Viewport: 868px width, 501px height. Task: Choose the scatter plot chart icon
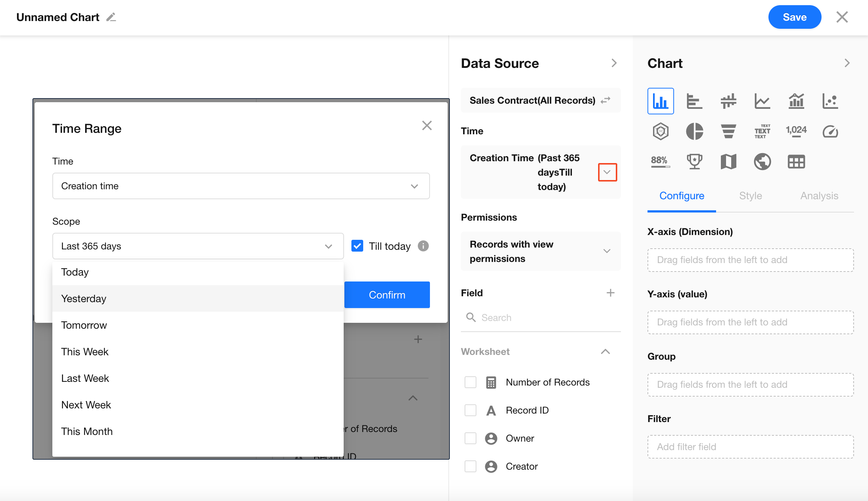point(830,101)
